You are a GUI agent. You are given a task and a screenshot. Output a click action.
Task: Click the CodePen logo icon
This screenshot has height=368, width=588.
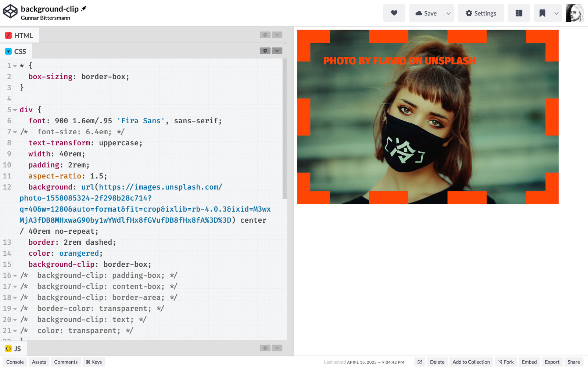tap(10, 11)
